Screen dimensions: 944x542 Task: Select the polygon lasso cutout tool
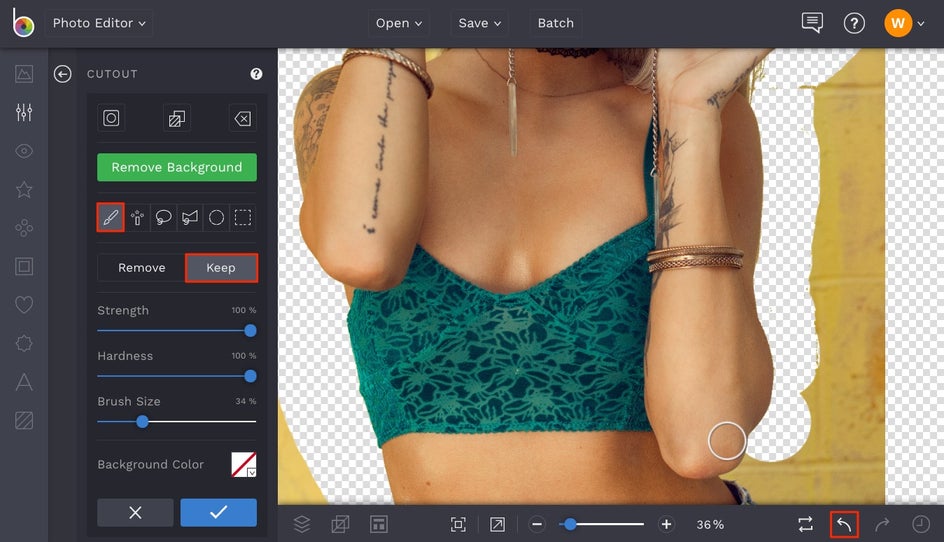(x=190, y=217)
